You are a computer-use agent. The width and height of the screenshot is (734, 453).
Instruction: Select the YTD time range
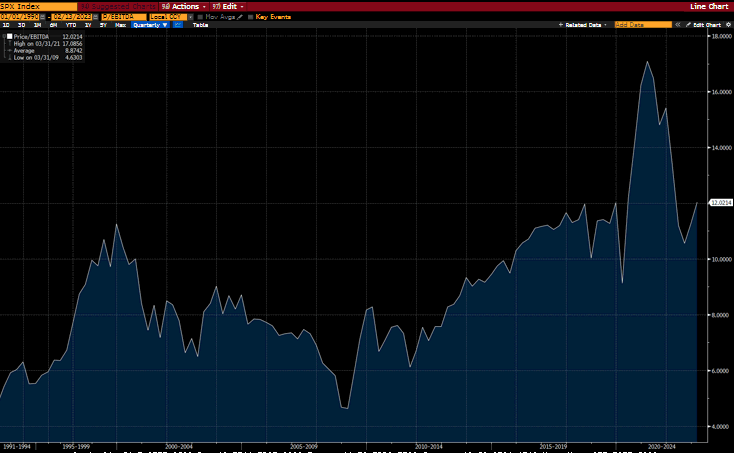coord(71,25)
